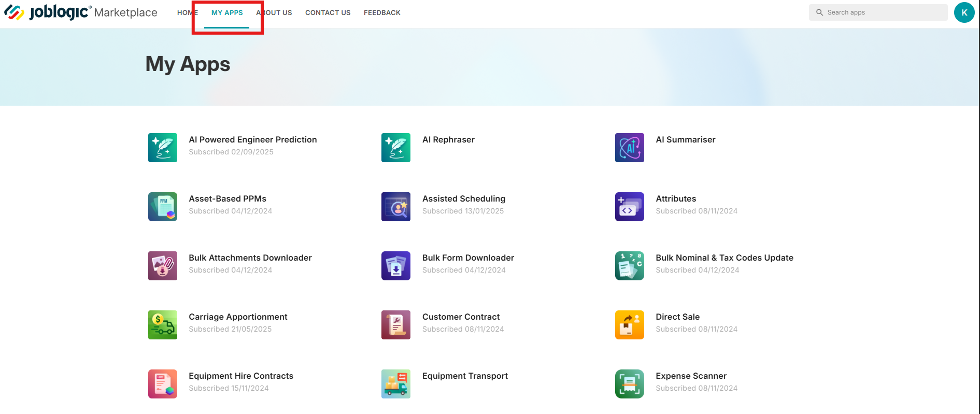
Task: Open the Asset-Based PPMs app icon
Action: click(163, 207)
